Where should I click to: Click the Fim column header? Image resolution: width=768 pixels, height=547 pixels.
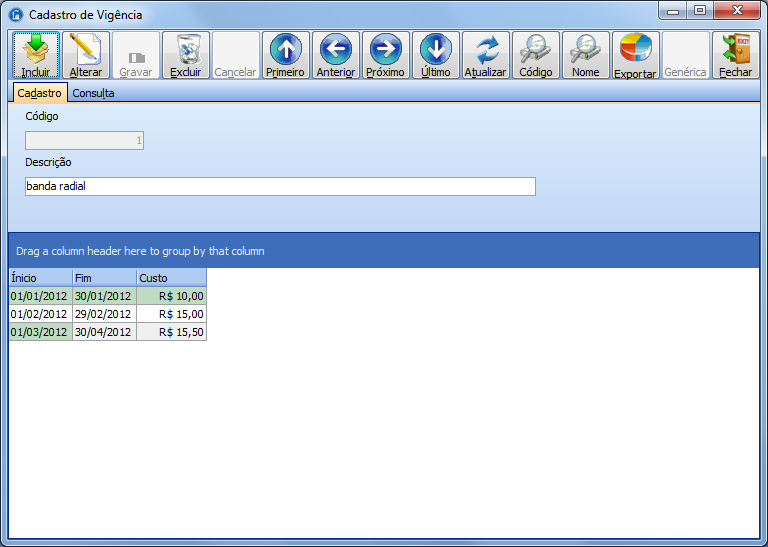pyautogui.click(x=104, y=278)
